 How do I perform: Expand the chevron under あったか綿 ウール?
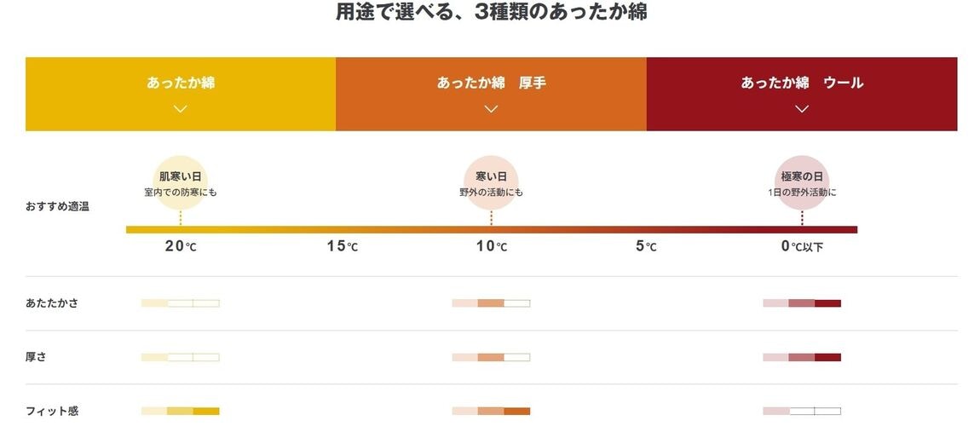[801, 108]
